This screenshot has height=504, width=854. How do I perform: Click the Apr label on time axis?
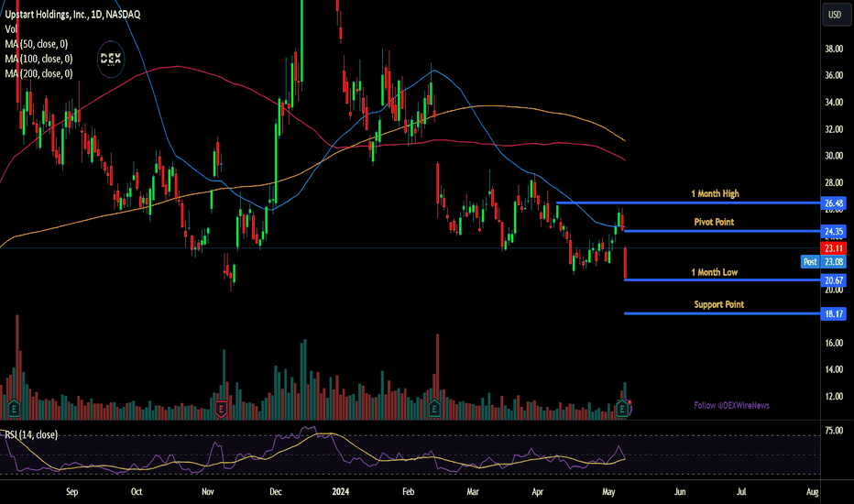(537, 491)
